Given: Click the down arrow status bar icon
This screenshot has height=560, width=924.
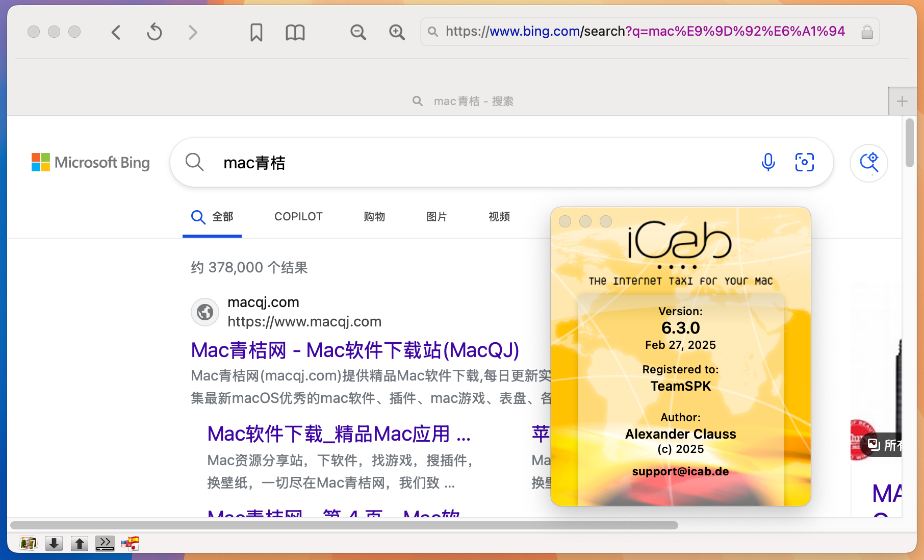Looking at the screenshot, I should 54,544.
